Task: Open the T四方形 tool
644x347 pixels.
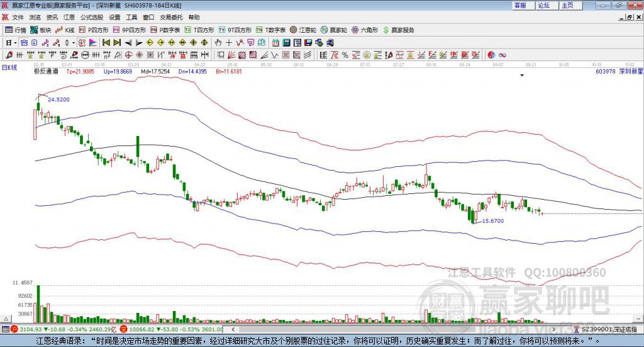Action: 199,30
